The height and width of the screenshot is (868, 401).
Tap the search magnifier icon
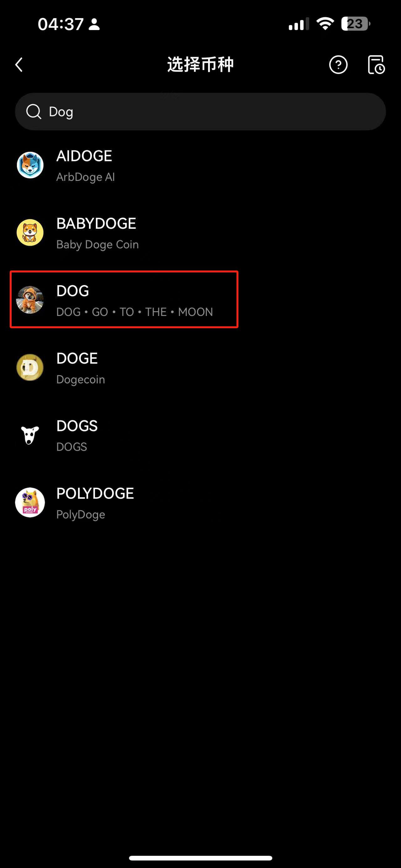pos(34,112)
